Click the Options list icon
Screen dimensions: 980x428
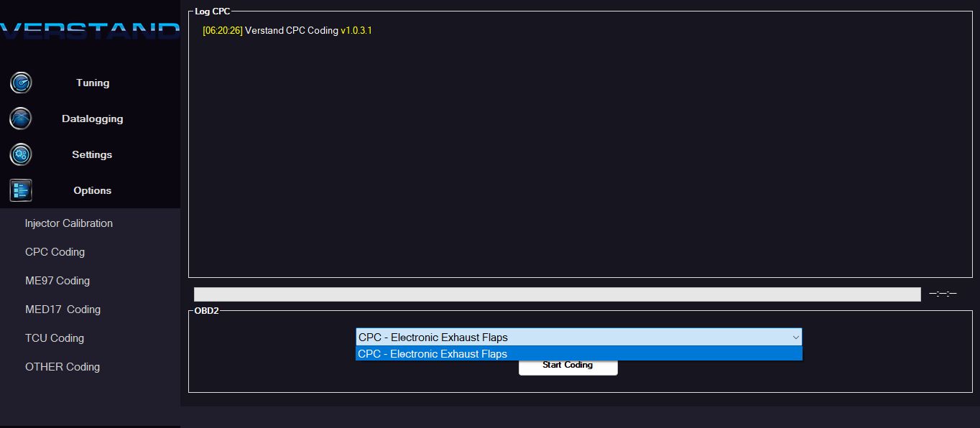(21, 190)
